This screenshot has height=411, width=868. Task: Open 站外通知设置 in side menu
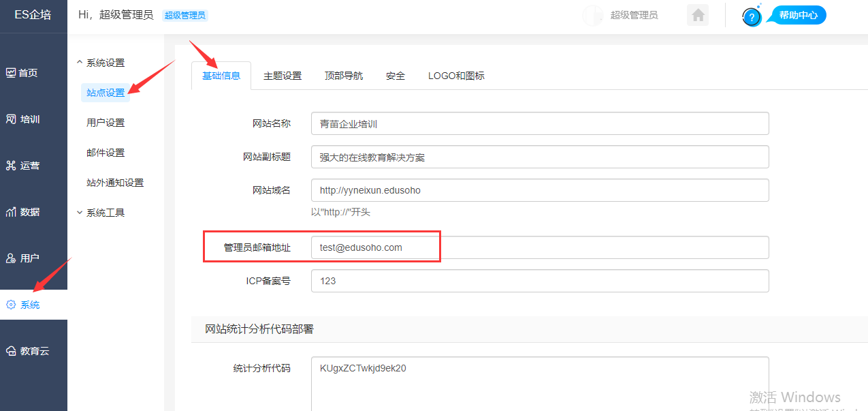[x=115, y=183]
